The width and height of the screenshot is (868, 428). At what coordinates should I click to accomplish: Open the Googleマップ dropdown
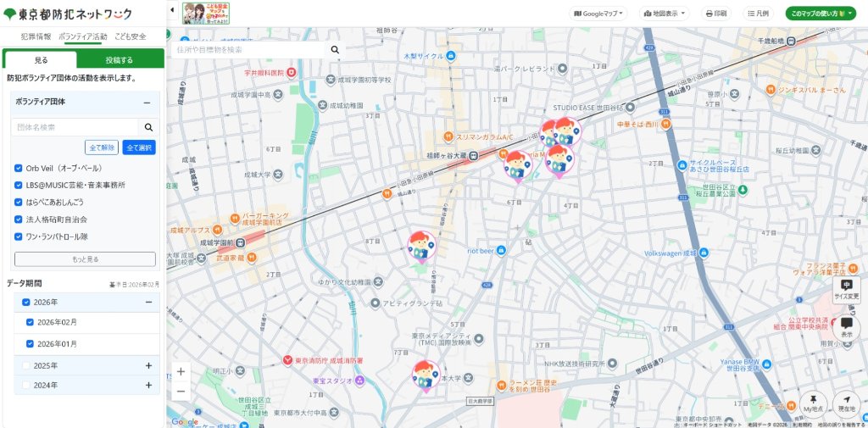(x=598, y=14)
